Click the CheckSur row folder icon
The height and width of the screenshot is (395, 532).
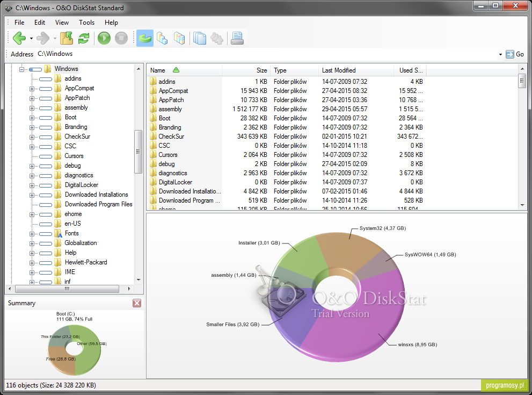click(x=153, y=136)
